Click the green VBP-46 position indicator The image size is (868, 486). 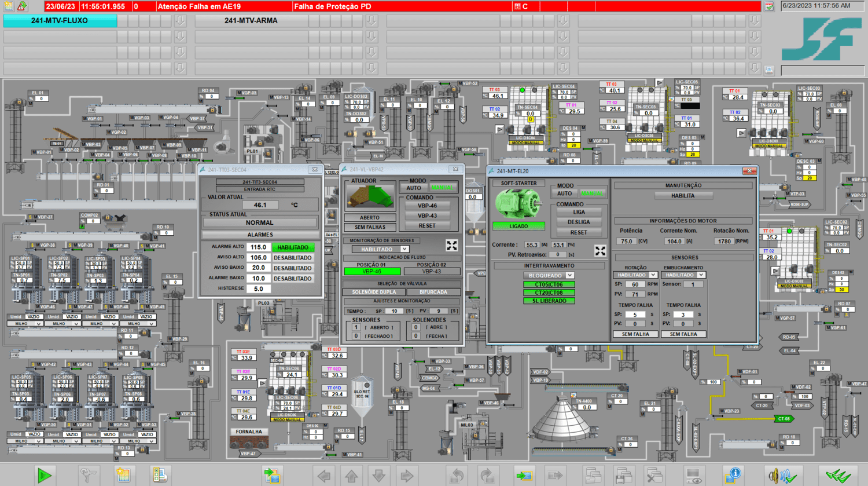pyautogui.click(x=372, y=271)
